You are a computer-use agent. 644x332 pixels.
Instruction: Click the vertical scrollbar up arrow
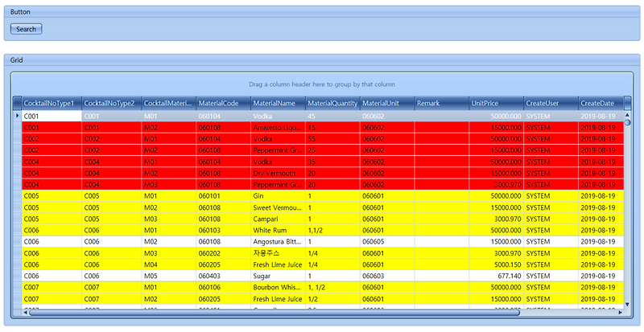[627, 115]
